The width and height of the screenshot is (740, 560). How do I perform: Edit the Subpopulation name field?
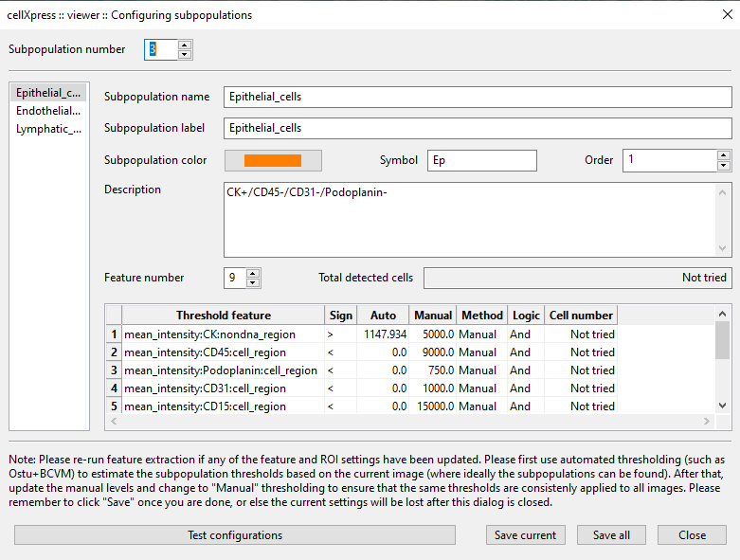point(478,97)
